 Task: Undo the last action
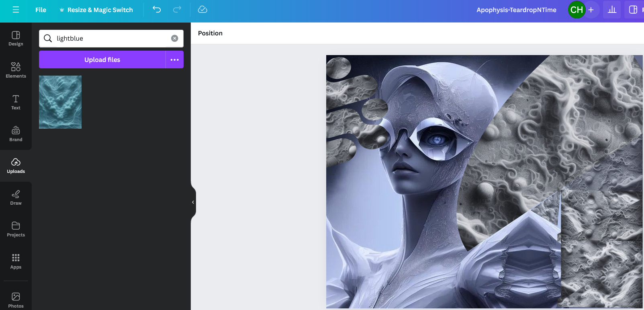tap(157, 10)
